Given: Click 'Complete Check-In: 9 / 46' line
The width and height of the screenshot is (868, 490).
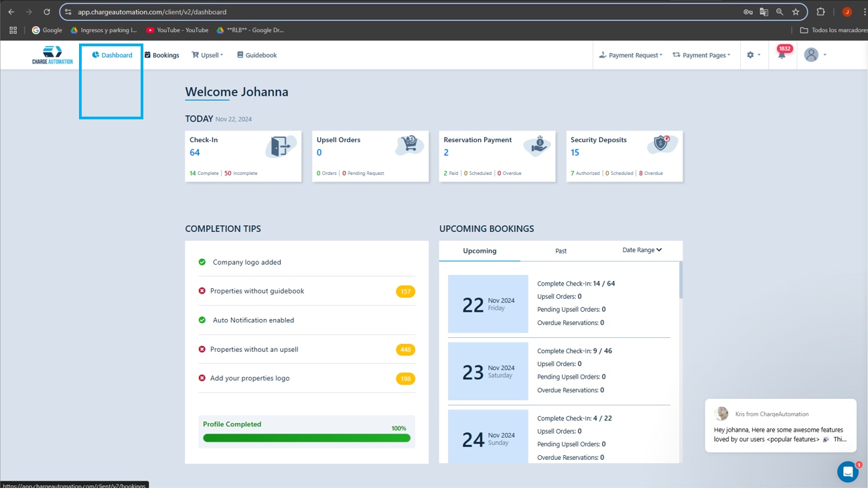Looking at the screenshot, I should pyautogui.click(x=575, y=351).
